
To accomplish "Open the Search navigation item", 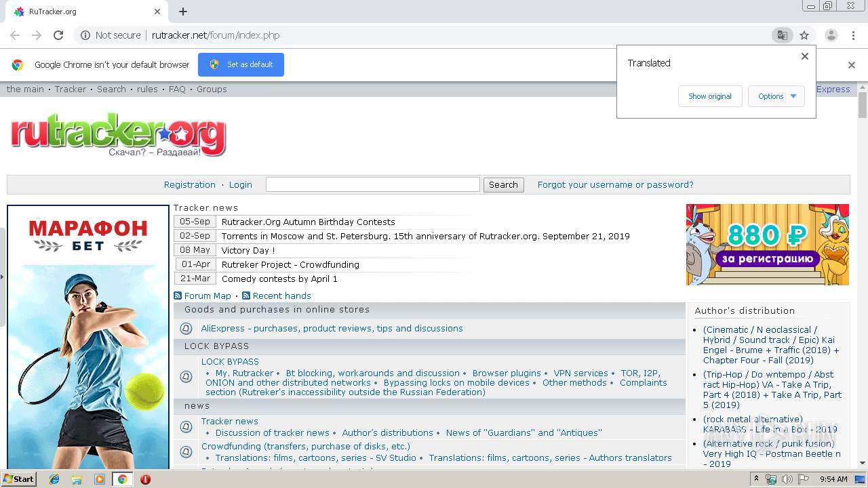I will pos(111,89).
